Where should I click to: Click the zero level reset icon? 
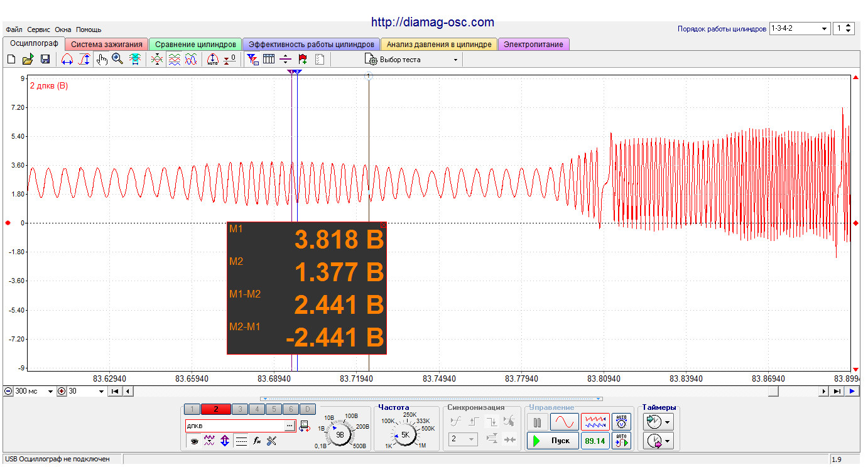230,59
